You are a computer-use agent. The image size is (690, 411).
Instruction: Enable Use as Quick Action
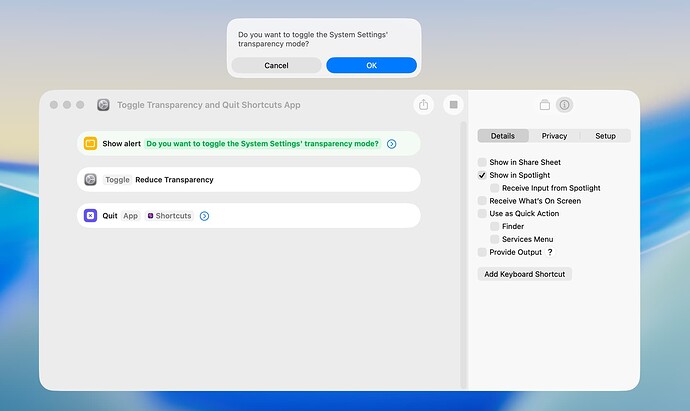tap(482, 213)
